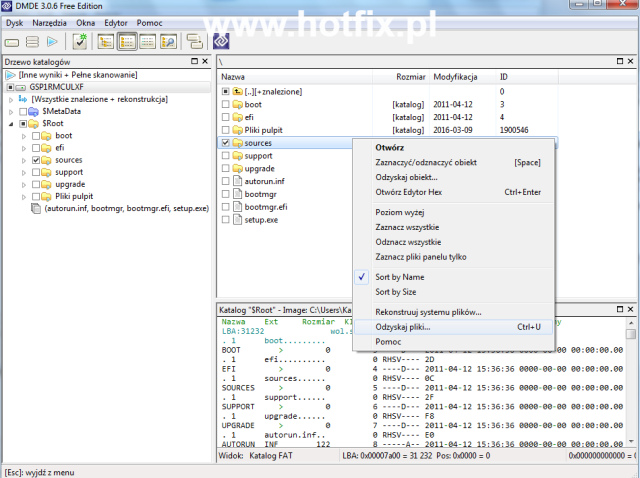The width and height of the screenshot is (640, 478).
Task: Click the $MetaData folder icon in tree
Action: click(x=35, y=111)
